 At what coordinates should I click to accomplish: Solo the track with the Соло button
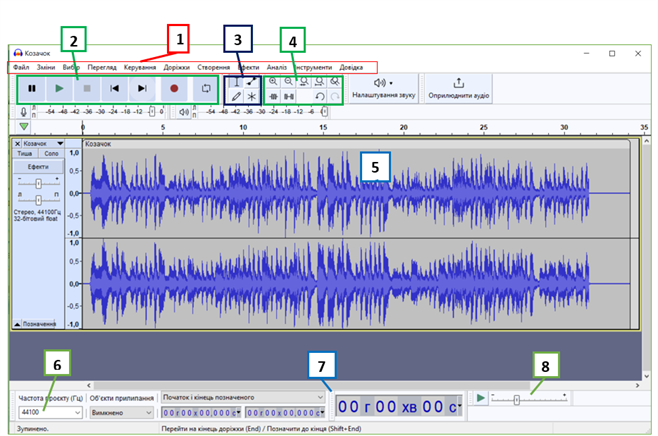click(53, 154)
